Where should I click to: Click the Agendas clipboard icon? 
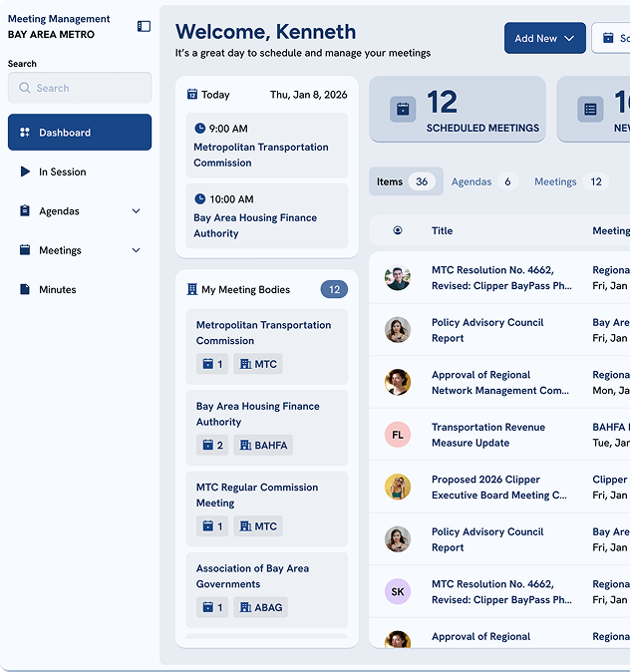25,210
